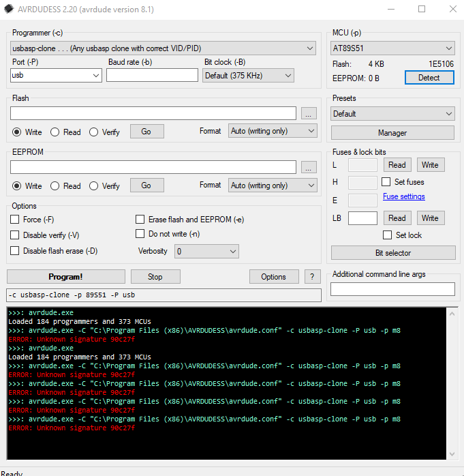
Task: Open the Bit clock dropdown
Action: pyautogui.click(x=248, y=76)
